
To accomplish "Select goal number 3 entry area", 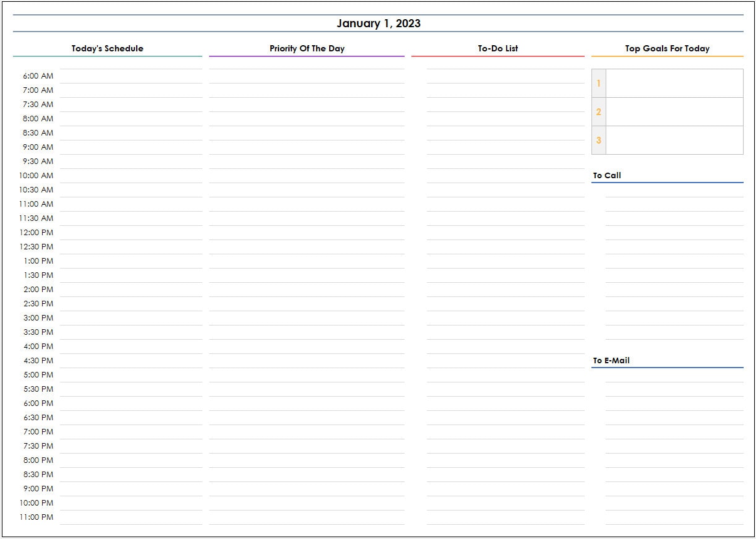I will 675,140.
